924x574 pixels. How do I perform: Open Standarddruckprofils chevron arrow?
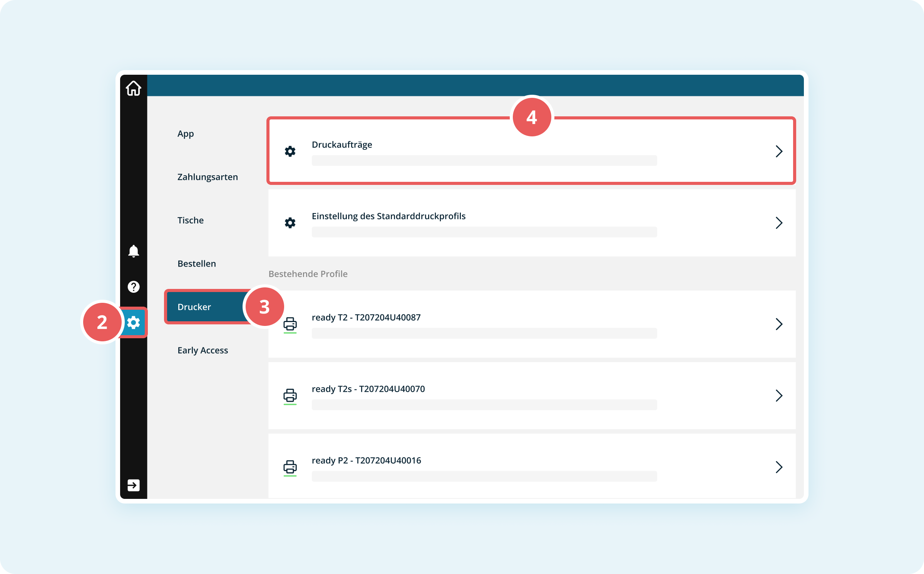[778, 223]
